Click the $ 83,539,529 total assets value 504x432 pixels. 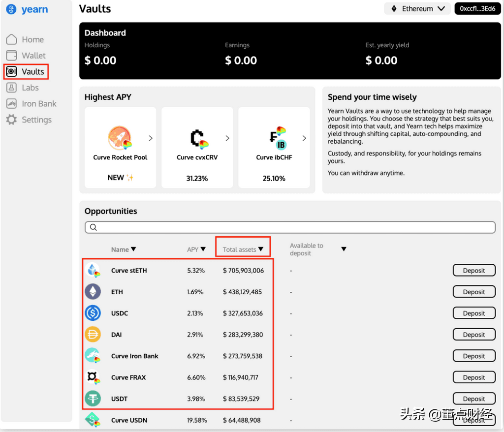pos(241,399)
